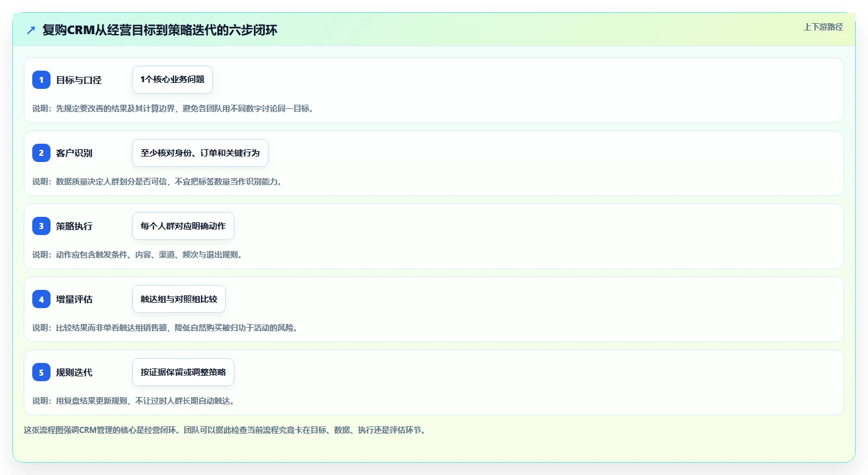The width and height of the screenshot is (868, 475).
Task: Click the step 3 number badge
Action: click(41, 226)
